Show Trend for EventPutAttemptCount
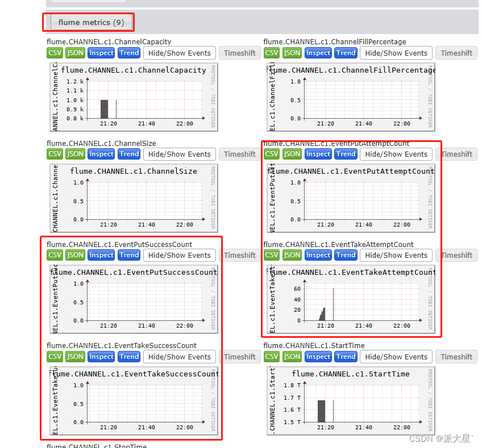 [x=346, y=154]
